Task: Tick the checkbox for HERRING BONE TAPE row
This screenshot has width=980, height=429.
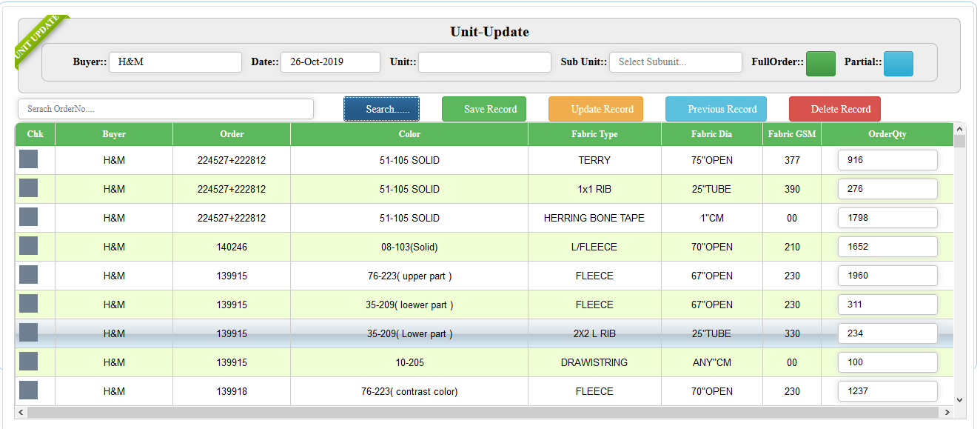Action: (x=28, y=217)
